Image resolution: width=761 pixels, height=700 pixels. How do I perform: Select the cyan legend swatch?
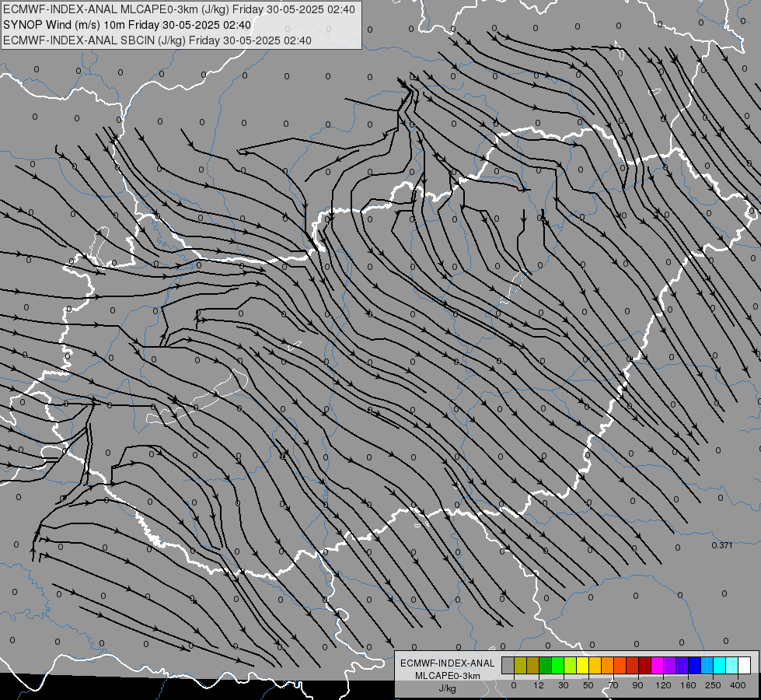[720, 665]
